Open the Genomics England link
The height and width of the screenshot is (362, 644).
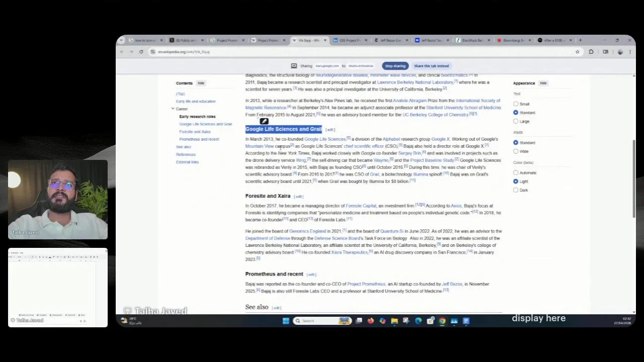click(x=307, y=231)
